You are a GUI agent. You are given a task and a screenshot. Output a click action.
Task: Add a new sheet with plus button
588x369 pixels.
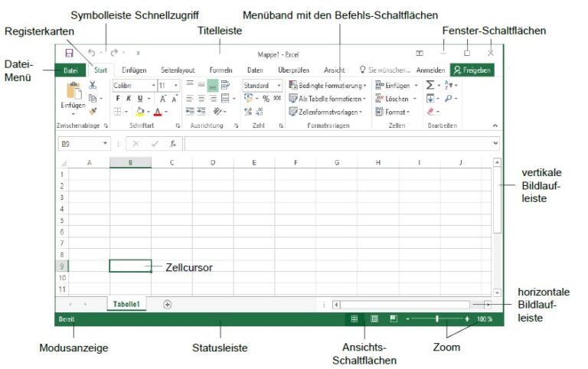167,305
